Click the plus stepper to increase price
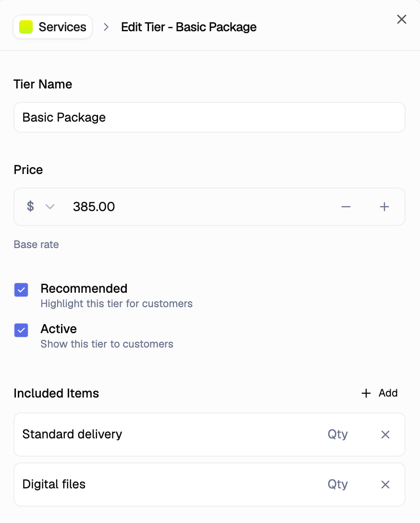The image size is (420, 523). [384, 207]
